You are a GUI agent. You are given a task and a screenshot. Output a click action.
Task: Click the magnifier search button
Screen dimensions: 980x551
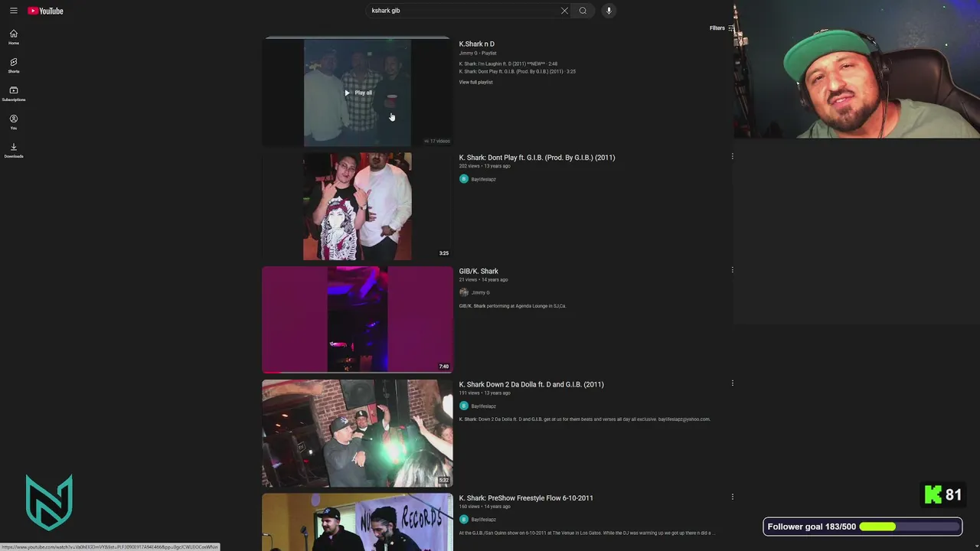(583, 11)
